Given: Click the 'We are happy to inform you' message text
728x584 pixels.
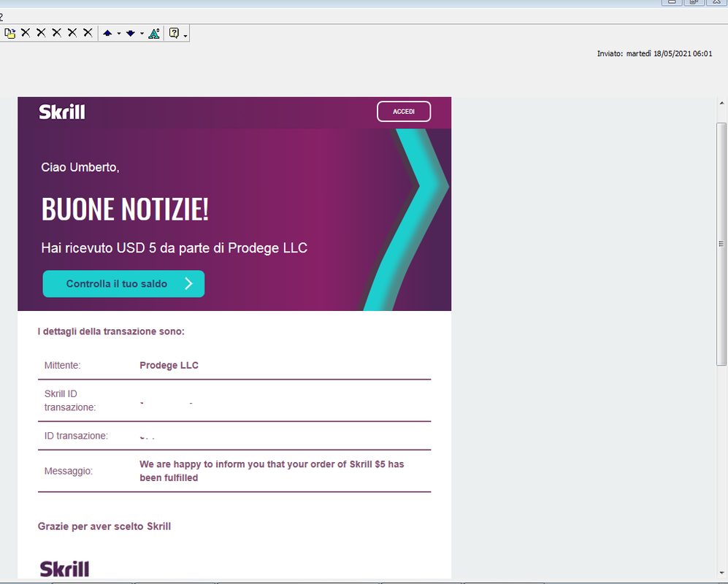Looking at the screenshot, I should tap(272, 471).
